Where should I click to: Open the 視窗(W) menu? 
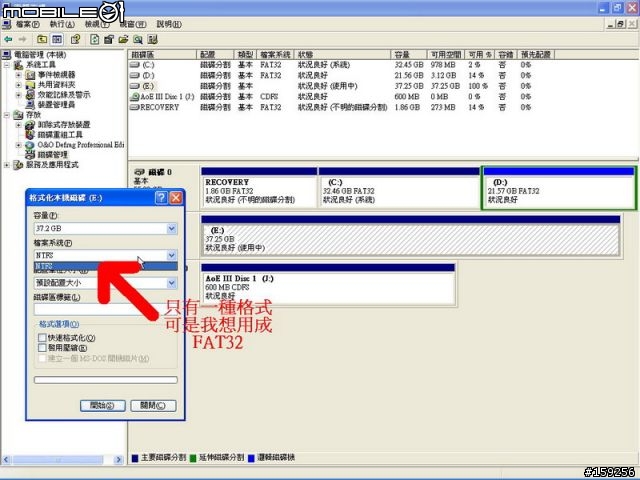pos(133,24)
